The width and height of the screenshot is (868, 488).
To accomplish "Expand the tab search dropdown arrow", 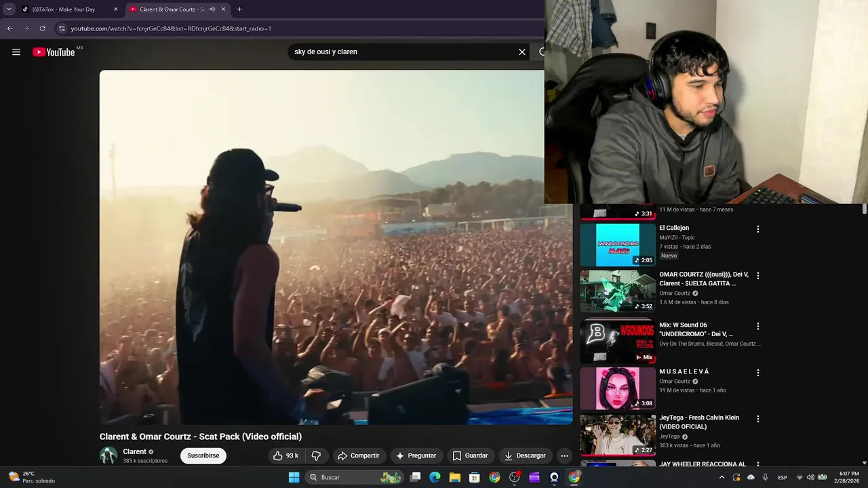I will [9, 9].
